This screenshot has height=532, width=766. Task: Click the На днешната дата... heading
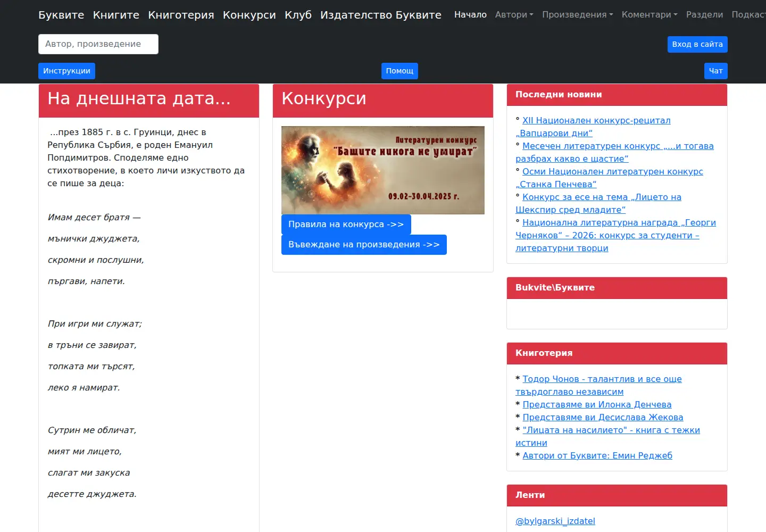(139, 98)
